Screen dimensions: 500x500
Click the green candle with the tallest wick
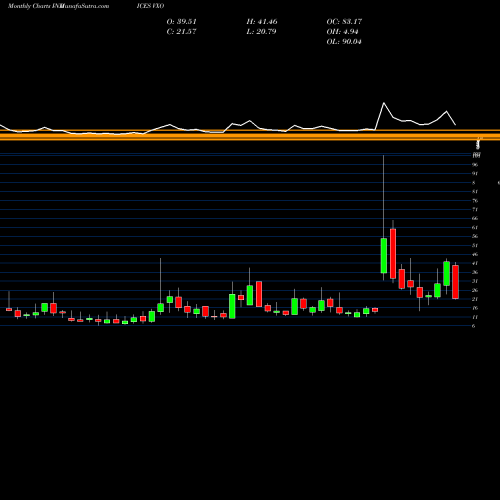pyautogui.click(x=384, y=255)
